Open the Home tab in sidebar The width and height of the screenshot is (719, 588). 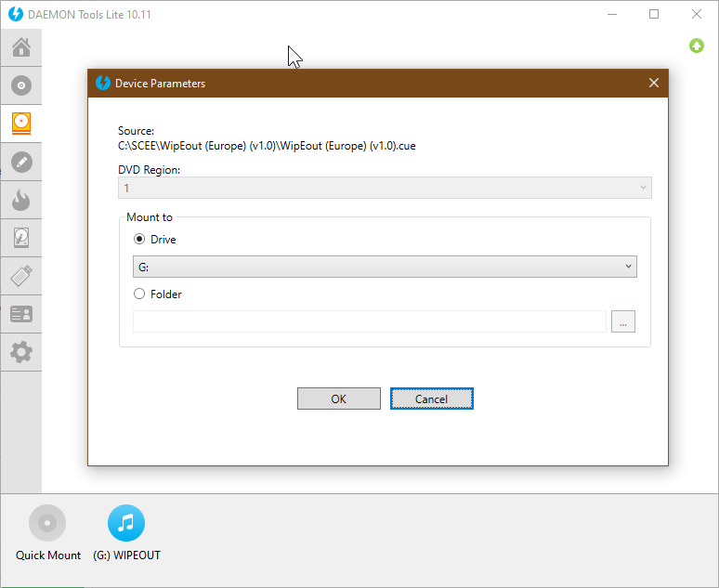(21, 47)
